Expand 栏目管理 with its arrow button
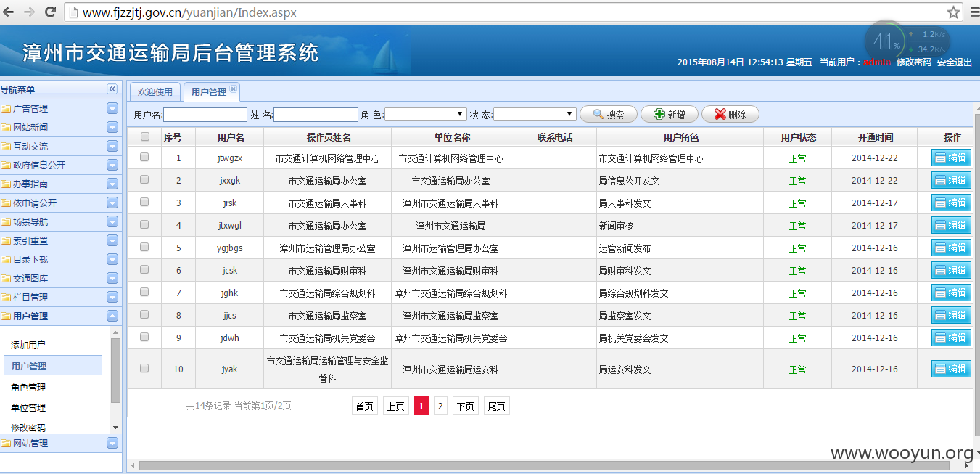This screenshot has height=474, width=980. 112,297
